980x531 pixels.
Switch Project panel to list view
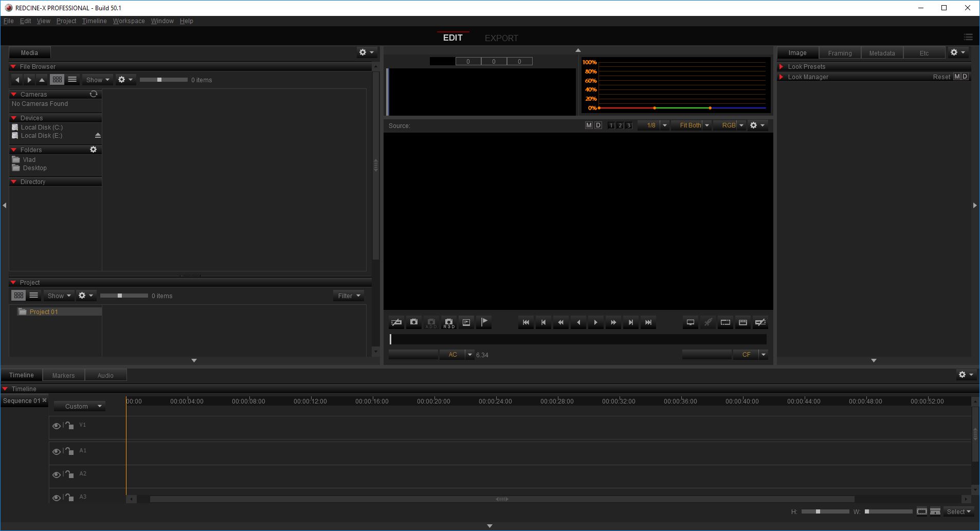tap(34, 296)
